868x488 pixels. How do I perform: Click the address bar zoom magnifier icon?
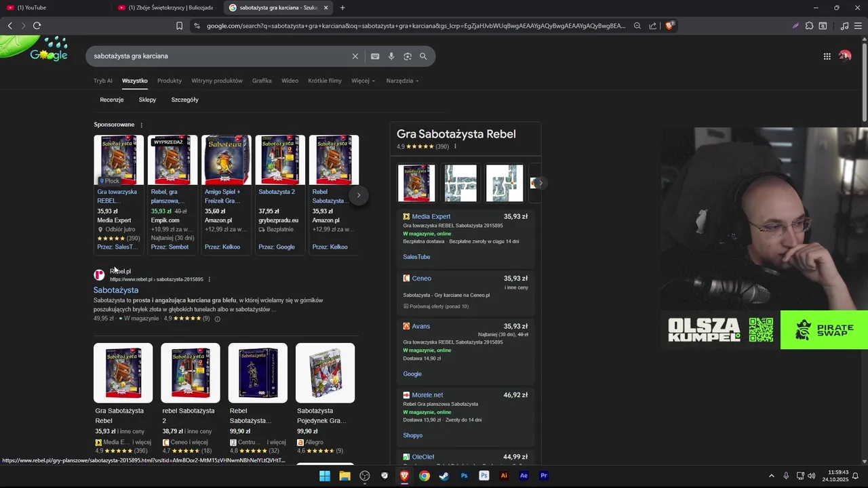click(x=637, y=26)
